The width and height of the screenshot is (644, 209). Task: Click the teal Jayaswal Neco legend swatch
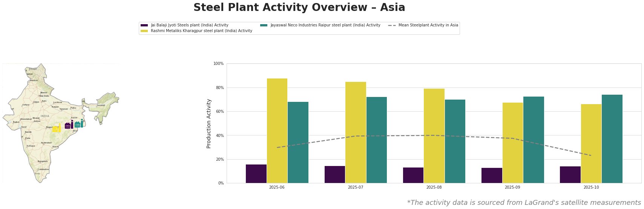pyautogui.click(x=264, y=25)
